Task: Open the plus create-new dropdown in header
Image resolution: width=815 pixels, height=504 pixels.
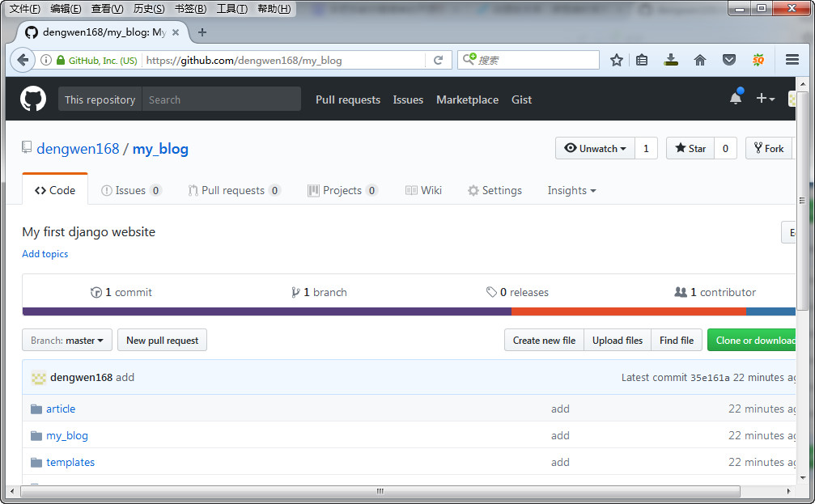Action: [x=765, y=98]
